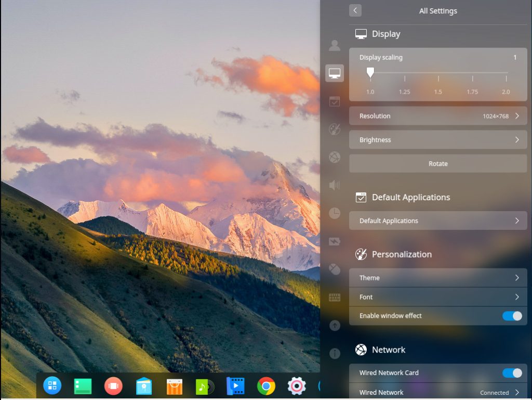Image resolution: width=532 pixels, height=400 pixels.
Task: Open the Default Applications row
Action: point(438,221)
